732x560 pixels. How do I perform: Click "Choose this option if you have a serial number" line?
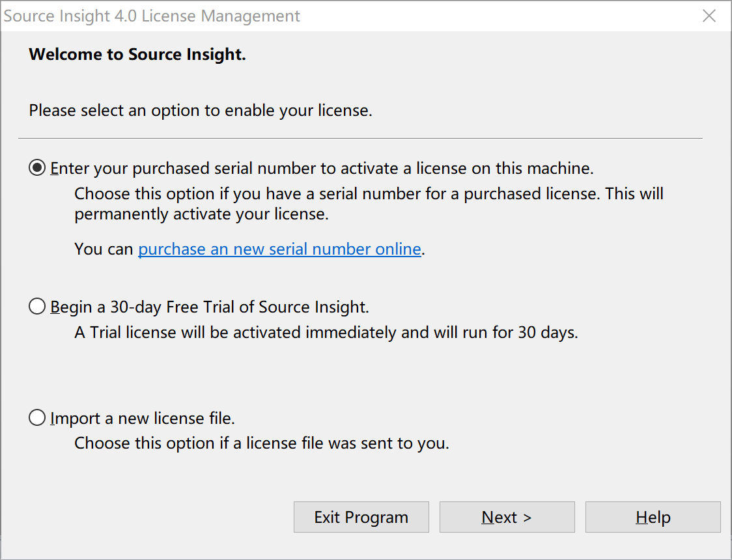tap(369, 194)
